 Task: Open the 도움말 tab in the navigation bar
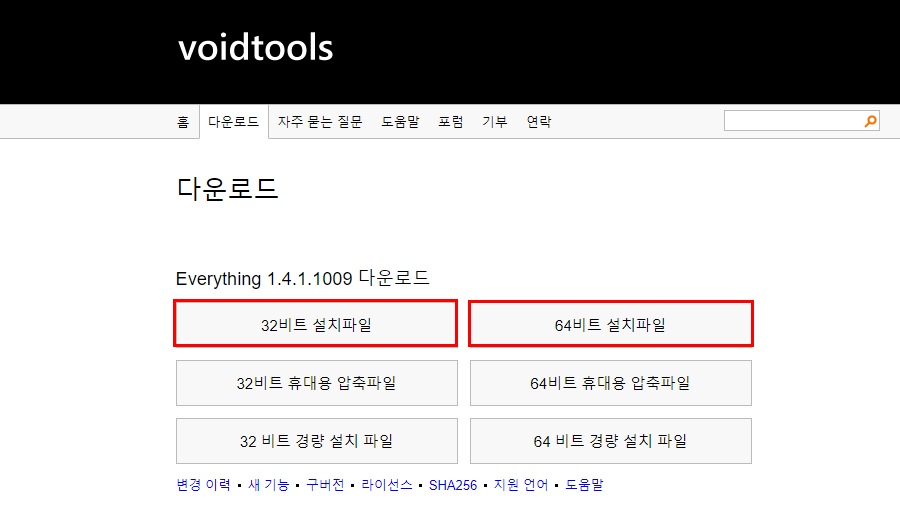(401, 122)
